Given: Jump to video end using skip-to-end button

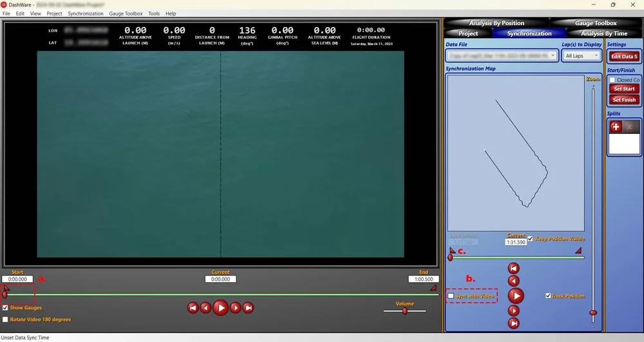Looking at the screenshot, I should click(248, 307).
